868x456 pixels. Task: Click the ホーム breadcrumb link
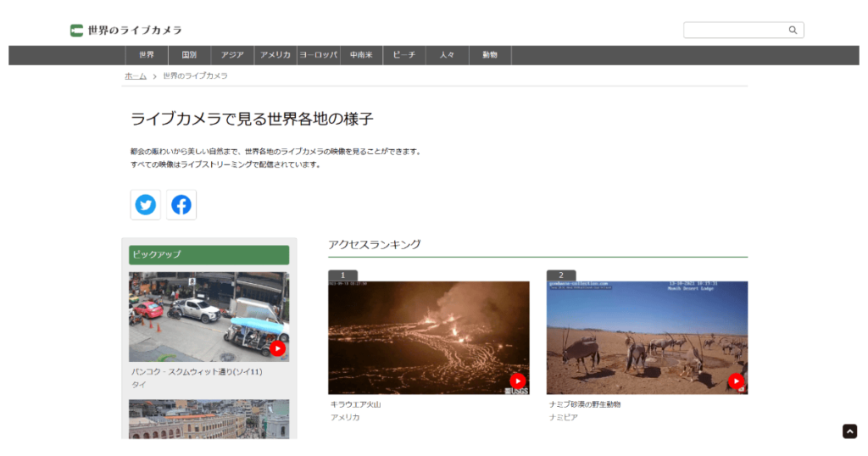click(x=136, y=76)
